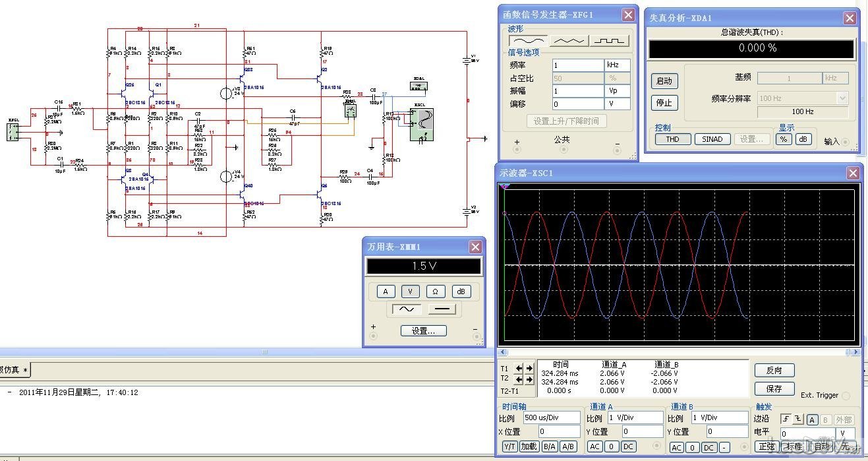Click the 启动 start button in distortion analyzer

tap(664, 81)
